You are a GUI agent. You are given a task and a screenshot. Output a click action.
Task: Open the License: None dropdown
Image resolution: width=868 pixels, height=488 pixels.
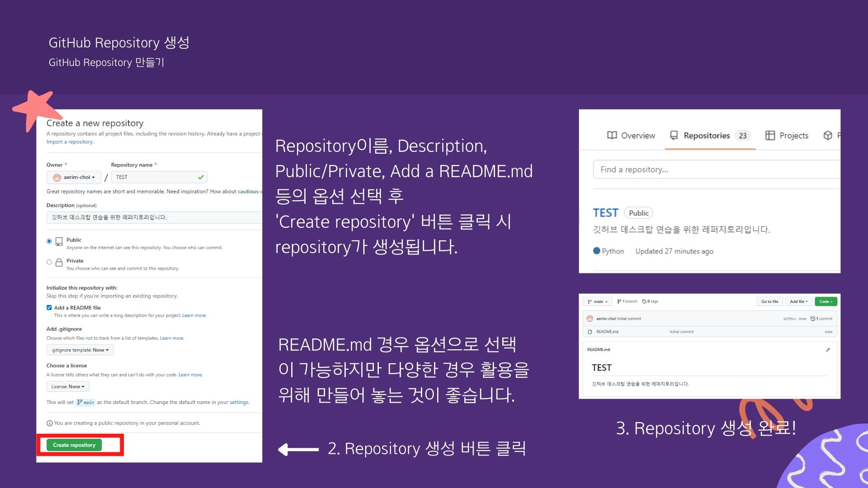(x=68, y=387)
